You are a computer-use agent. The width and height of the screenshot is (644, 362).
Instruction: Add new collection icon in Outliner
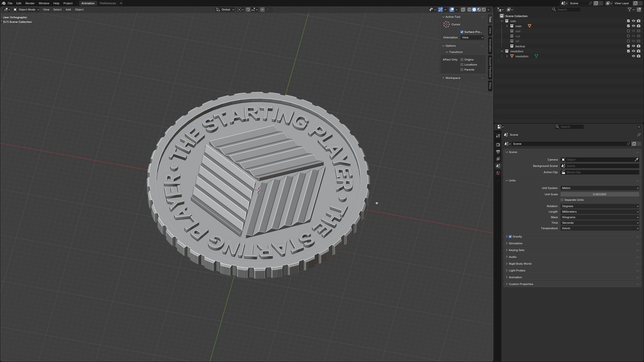click(639, 9)
